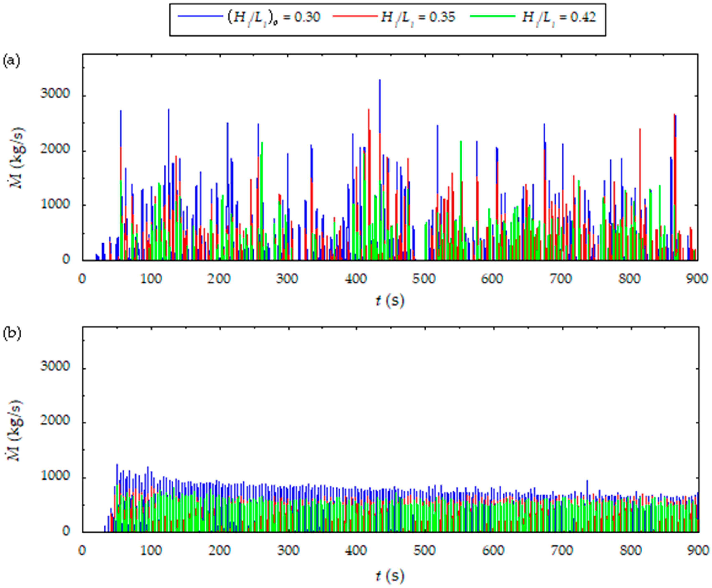Click x-axis tick 100 in panel (a)

coord(151,279)
